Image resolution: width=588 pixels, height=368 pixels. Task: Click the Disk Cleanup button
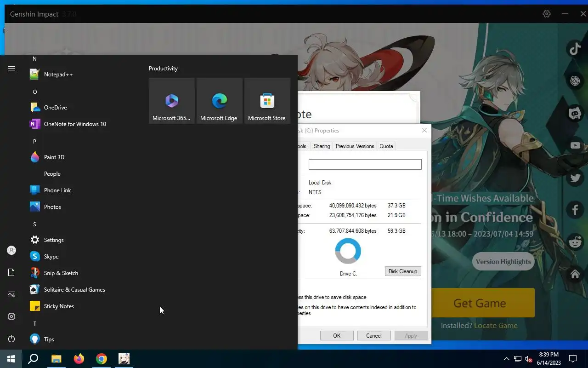coord(403,271)
